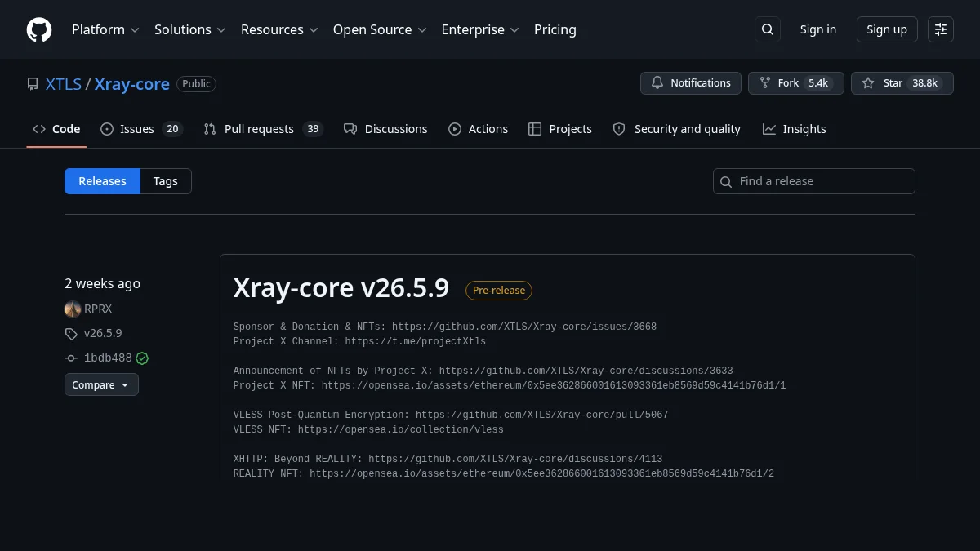Click the repository icon before XTLS
The height and width of the screenshot is (551, 980).
point(33,84)
